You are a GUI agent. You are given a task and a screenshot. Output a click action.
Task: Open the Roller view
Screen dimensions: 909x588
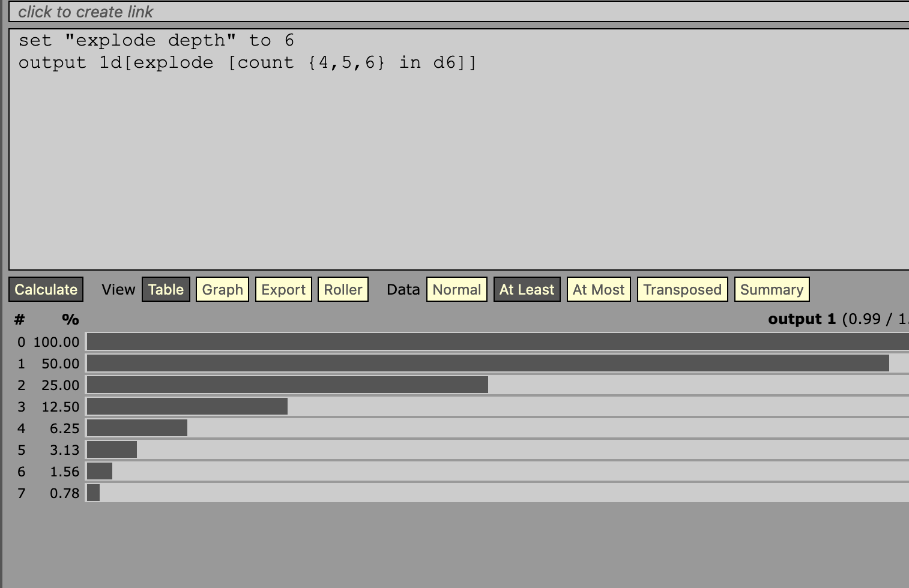(343, 289)
